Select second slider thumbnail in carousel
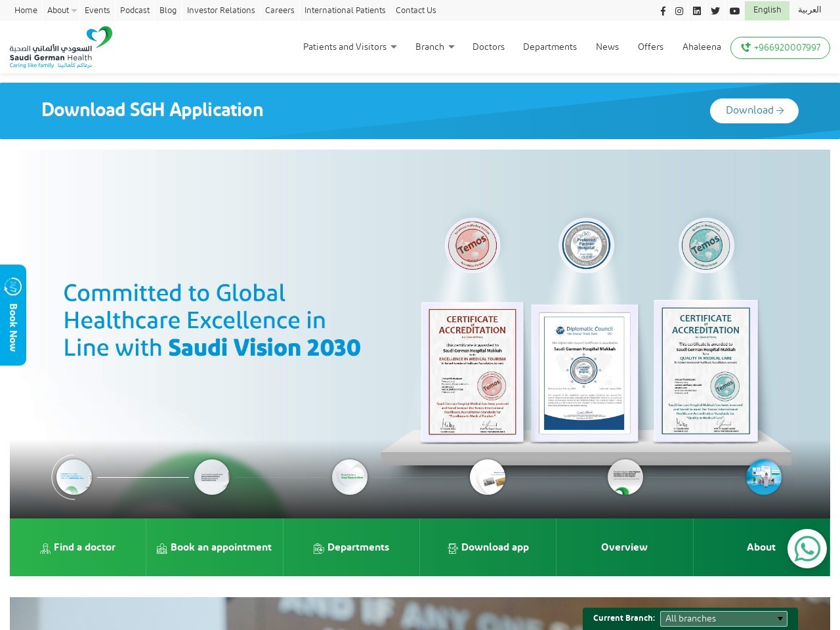 [212, 477]
